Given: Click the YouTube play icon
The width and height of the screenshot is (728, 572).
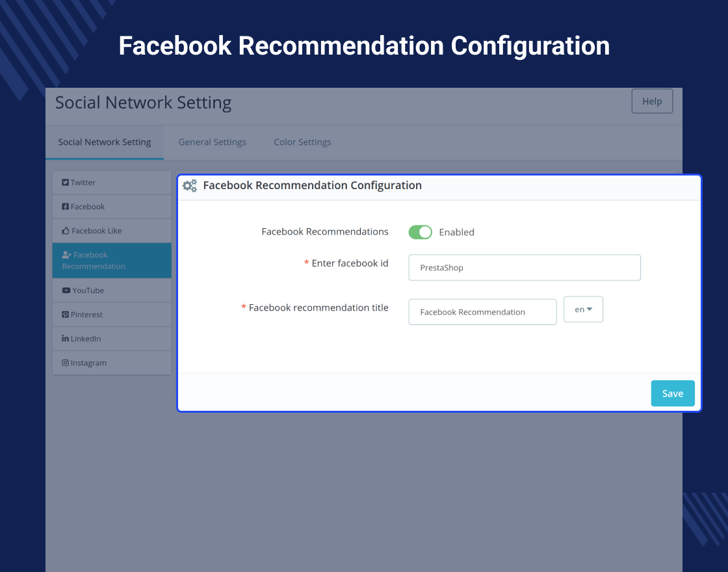Looking at the screenshot, I should (x=66, y=290).
